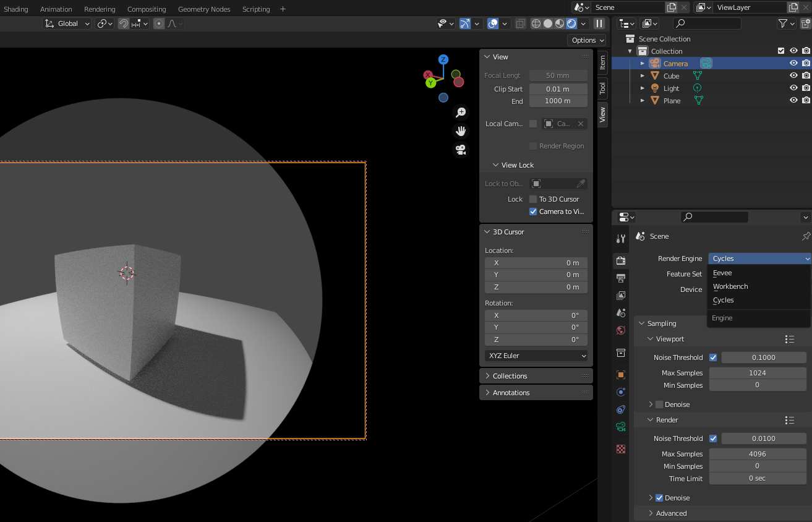Click the Render sampling presets list icon
812x522 pixels.
click(789, 420)
